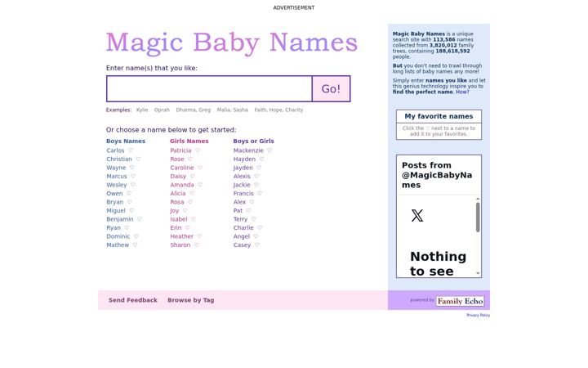Choose the unisex name Jackie

[242, 185]
